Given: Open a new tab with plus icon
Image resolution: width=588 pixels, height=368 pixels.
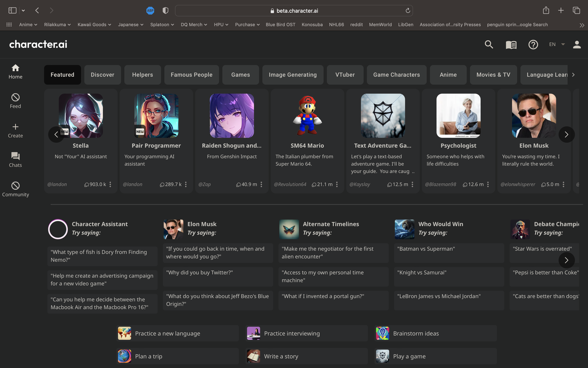Looking at the screenshot, I should tap(561, 10).
